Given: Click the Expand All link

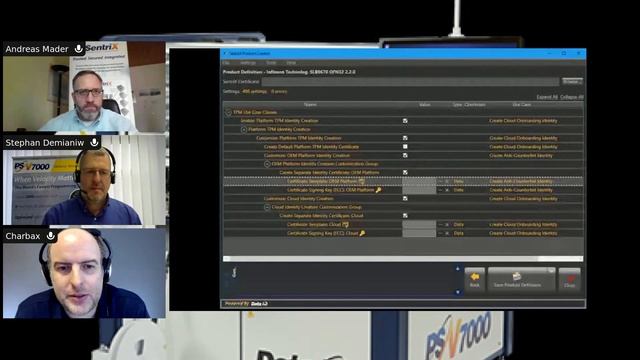Looking at the screenshot, I should click(x=547, y=97).
